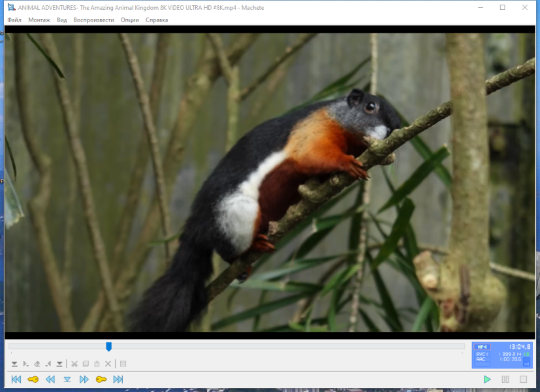Screen dimensions: 540x392
Task: Open the Монтаж menu
Action: pyautogui.click(x=39, y=20)
